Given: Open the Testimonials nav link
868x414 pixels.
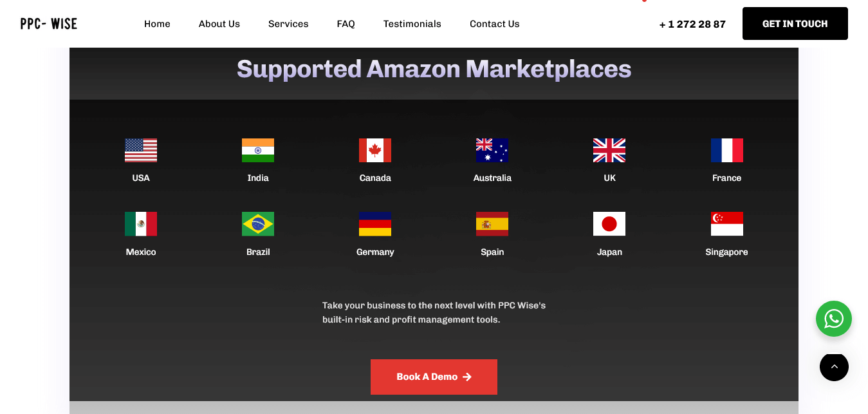Looking at the screenshot, I should click(412, 24).
